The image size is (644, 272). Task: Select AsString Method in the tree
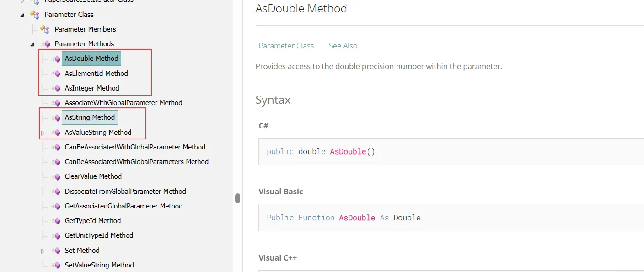point(90,117)
